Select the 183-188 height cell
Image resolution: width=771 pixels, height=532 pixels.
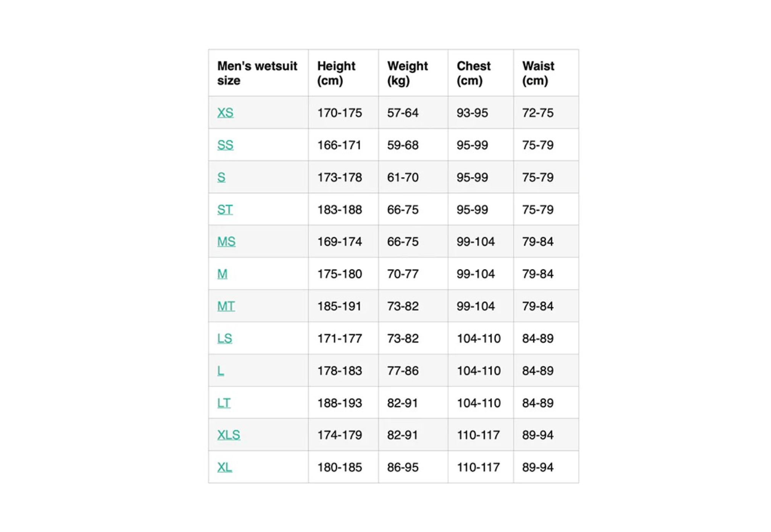[x=339, y=210]
